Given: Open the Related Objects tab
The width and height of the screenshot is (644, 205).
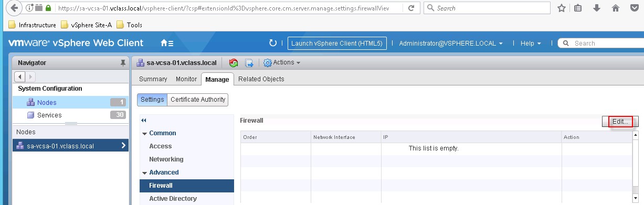Looking at the screenshot, I should tap(261, 79).
